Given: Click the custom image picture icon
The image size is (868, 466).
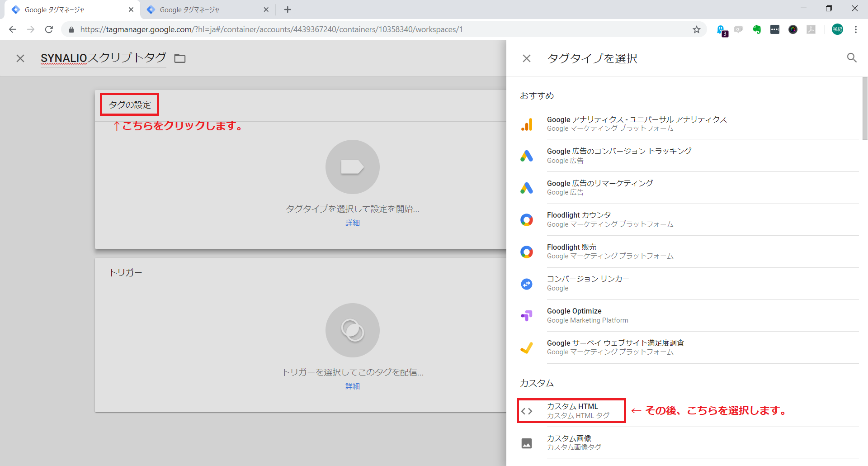Looking at the screenshot, I should pyautogui.click(x=527, y=443).
